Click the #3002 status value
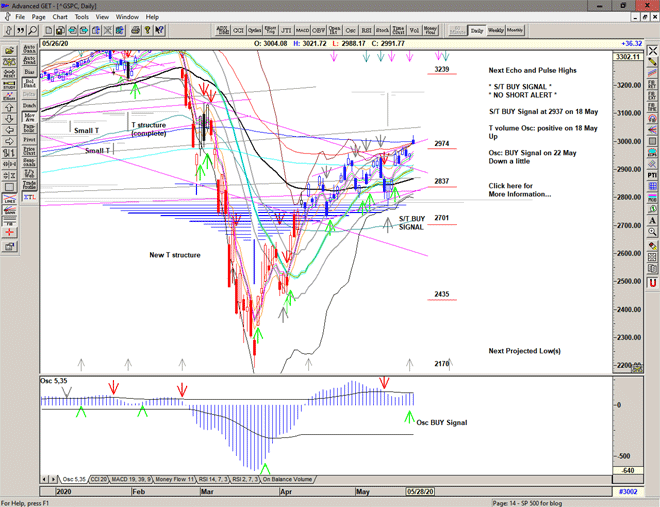This screenshot has height=507, width=660. (628, 491)
